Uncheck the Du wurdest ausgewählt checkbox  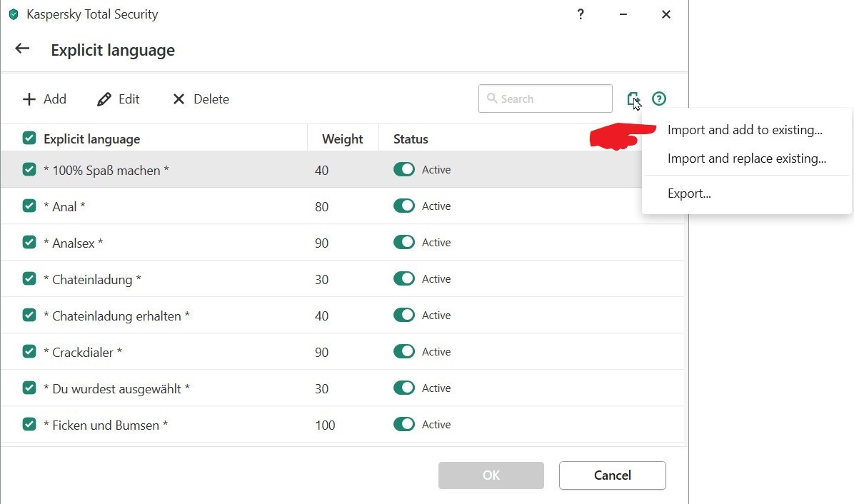(x=29, y=388)
